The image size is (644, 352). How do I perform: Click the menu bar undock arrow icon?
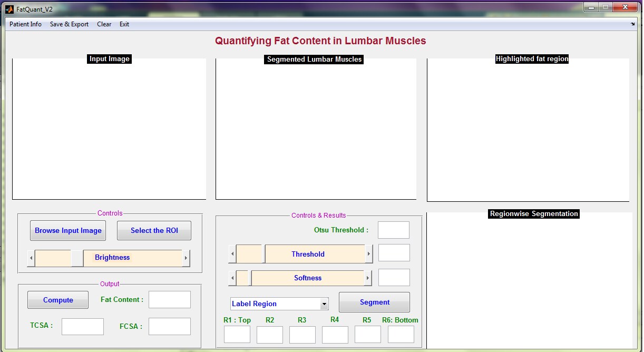coord(632,24)
